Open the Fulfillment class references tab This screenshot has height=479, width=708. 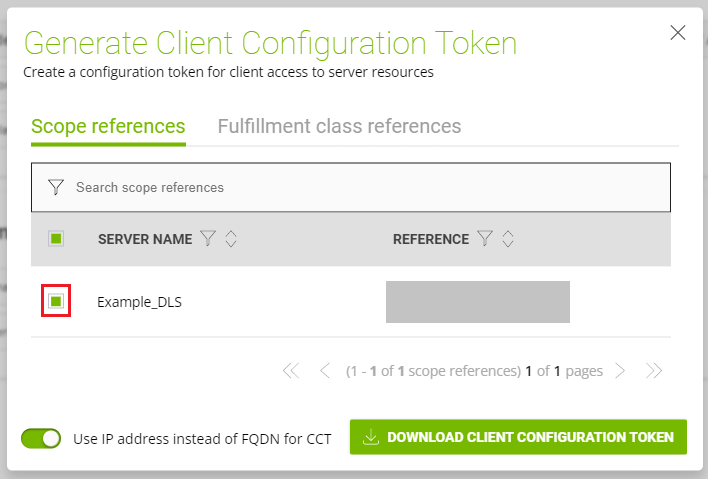tap(339, 126)
